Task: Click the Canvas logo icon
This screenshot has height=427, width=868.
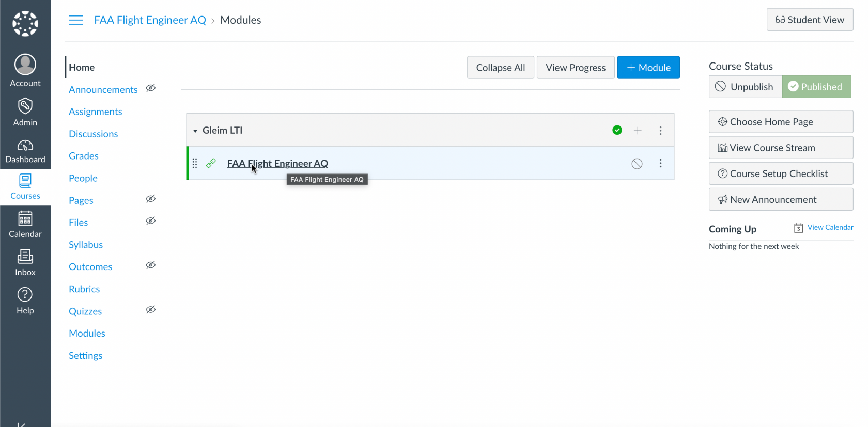Action: pos(25,24)
